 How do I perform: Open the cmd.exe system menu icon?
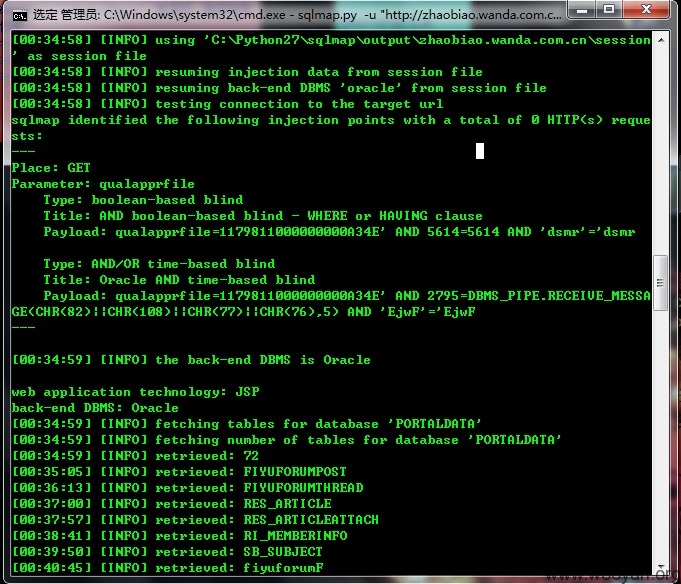(x=20, y=16)
